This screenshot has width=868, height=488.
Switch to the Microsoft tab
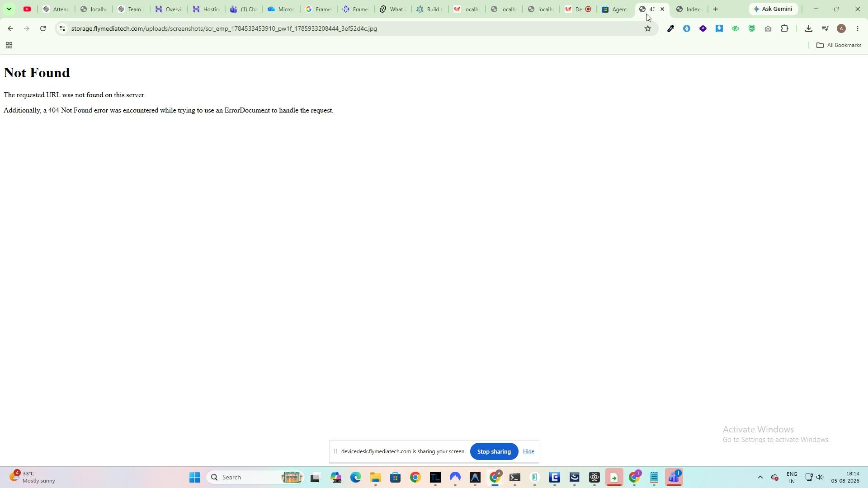click(281, 9)
